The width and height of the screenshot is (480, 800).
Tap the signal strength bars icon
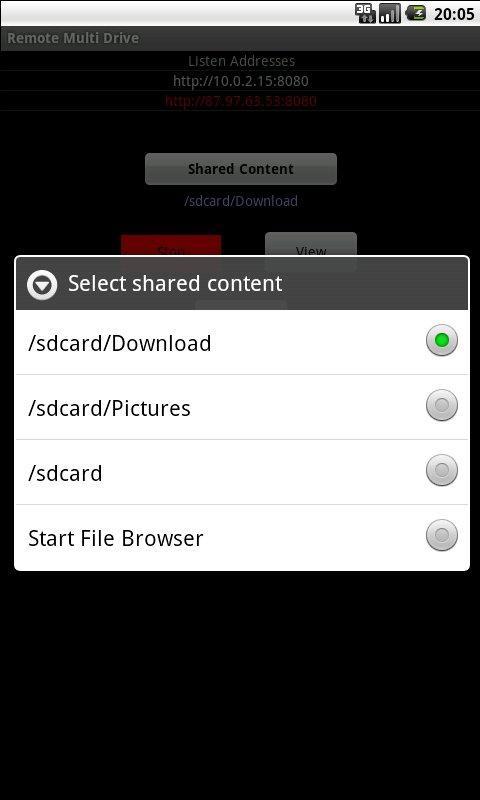[390, 13]
